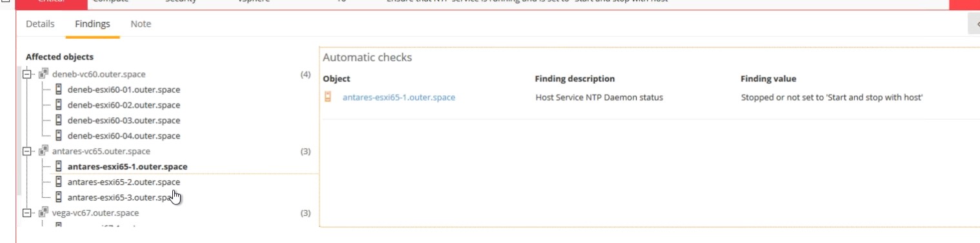
Task: Click host icon beside deneb-esxi60-01.outer.space
Action: click(x=58, y=89)
